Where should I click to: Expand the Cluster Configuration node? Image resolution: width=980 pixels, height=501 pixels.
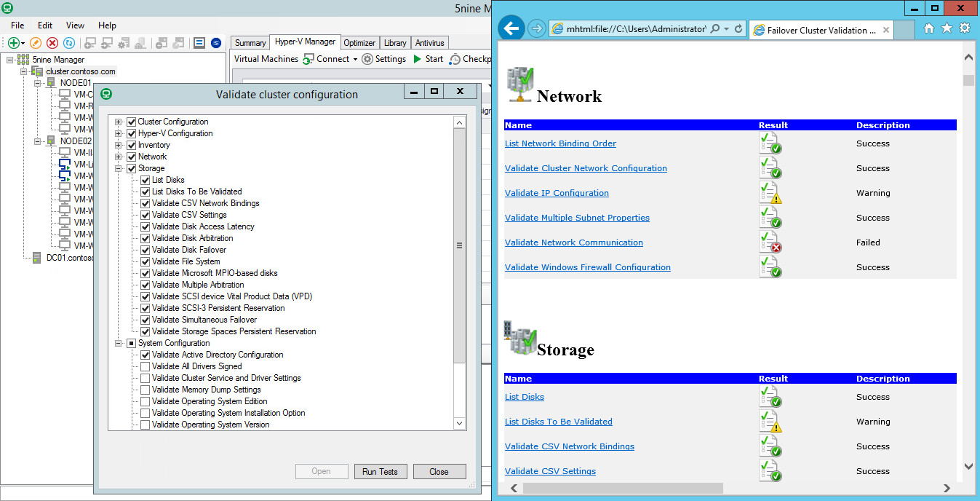(x=119, y=122)
